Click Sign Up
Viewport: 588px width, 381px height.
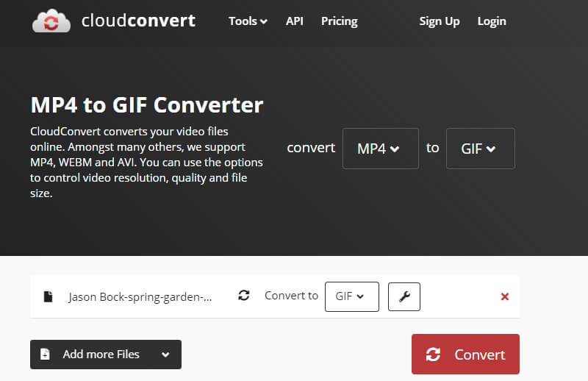click(440, 21)
